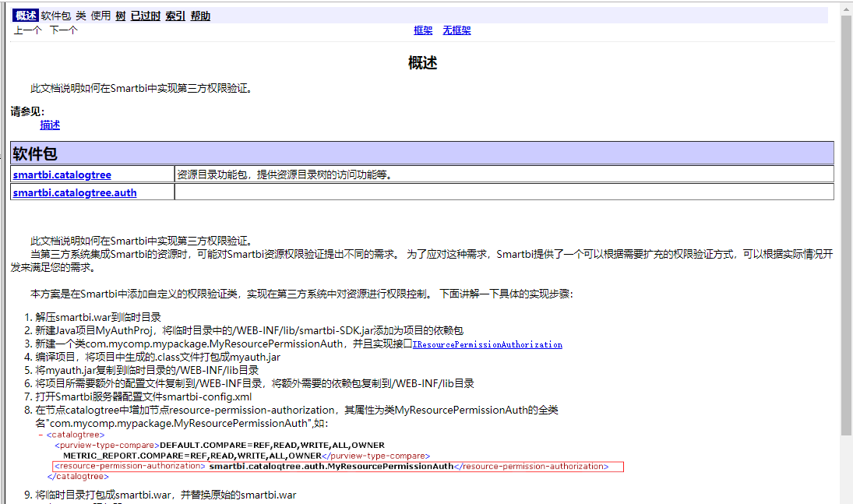The width and height of the screenshot is (853, 504).
Task: Click step 1 解压smartbi.war到临时目录
Action: (x=98, y=317)
